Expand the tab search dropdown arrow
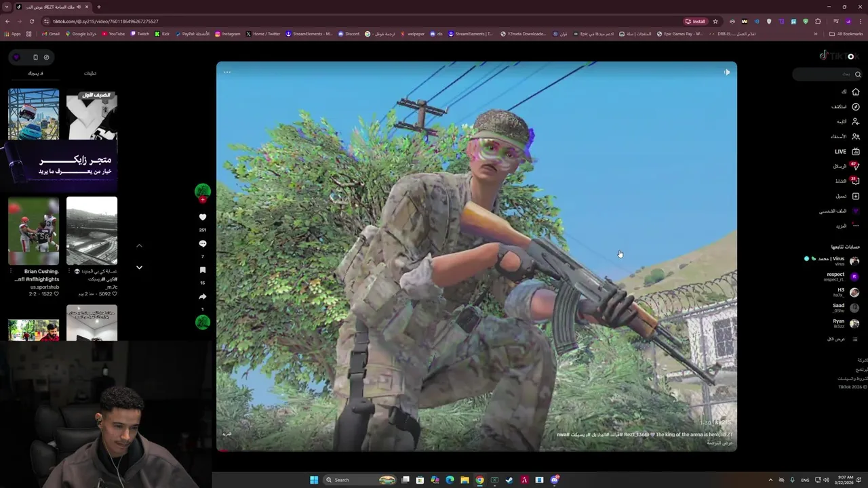Screen dimensions: 868x488 pyautogui.click(x=7, y=7)
